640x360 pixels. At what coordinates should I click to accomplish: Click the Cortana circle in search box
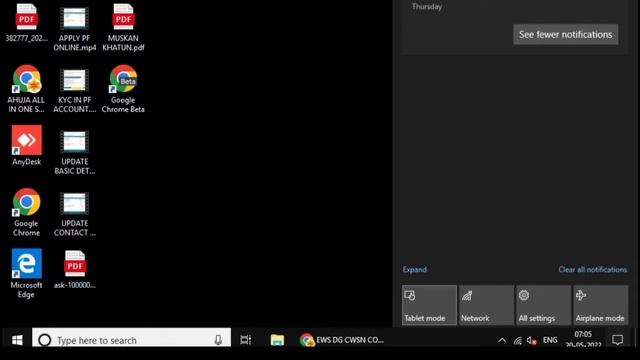(44, 340)
